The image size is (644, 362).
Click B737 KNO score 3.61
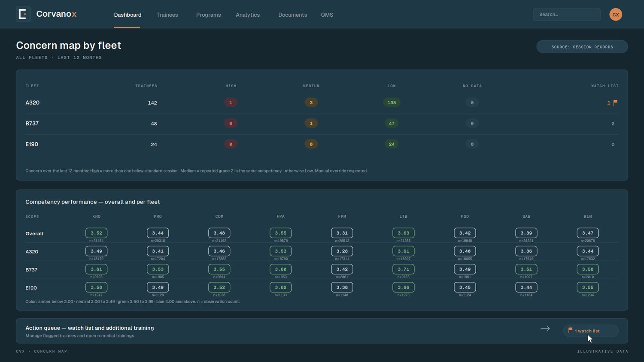(x=96, y=269)
